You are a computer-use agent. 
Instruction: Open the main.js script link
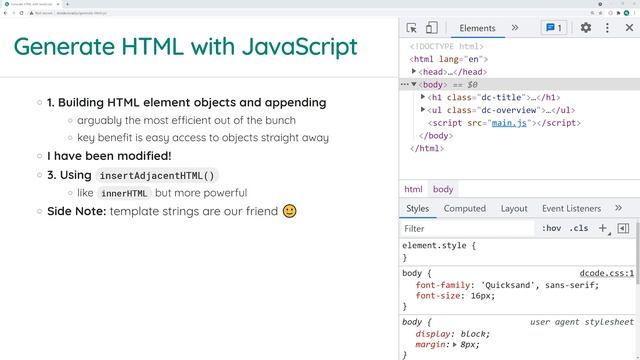[509, 122]
